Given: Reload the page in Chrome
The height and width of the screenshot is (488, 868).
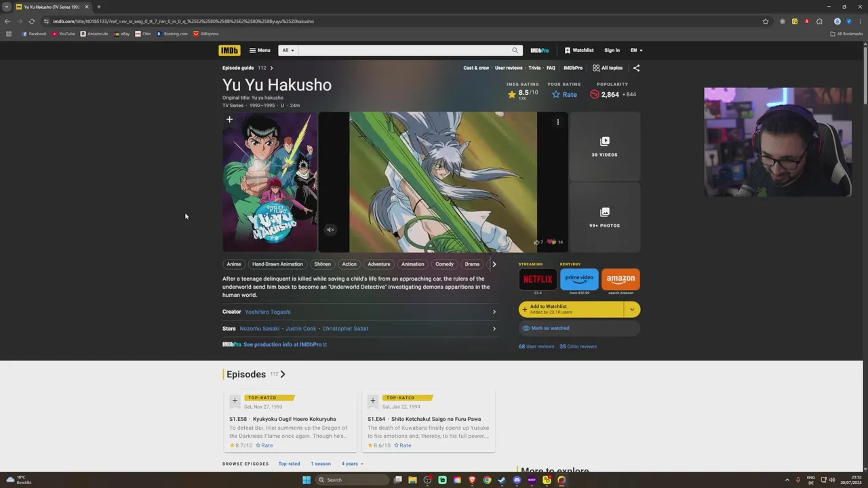Looking at the screenshot, I should click(31, 21).
